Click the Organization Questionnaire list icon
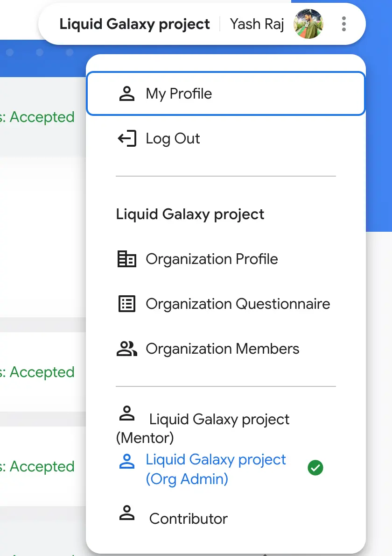The height and width of the screenshot is (556, 392). (x=127, y=304)
